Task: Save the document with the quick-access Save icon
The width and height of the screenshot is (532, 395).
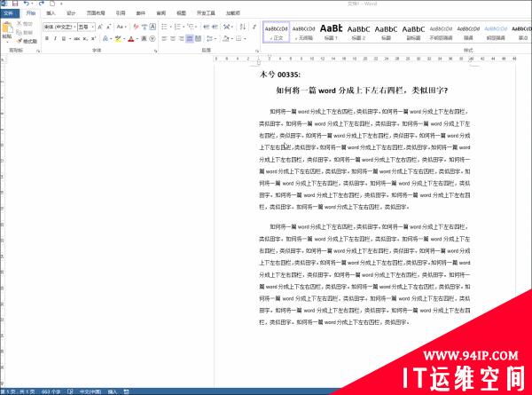Action: [x=15, y=4]
